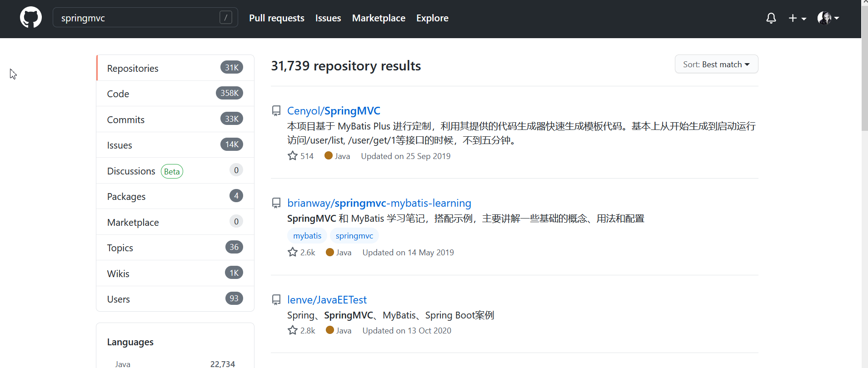This screenshot has width=868, height=368.
Task: Show Issues results in sidebar
Action: click(x=175, y=145)
